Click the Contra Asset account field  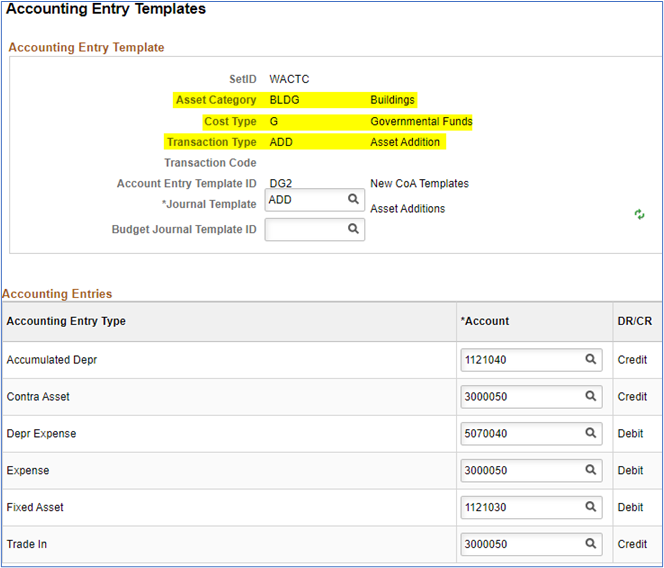click(x=520, y=397)
